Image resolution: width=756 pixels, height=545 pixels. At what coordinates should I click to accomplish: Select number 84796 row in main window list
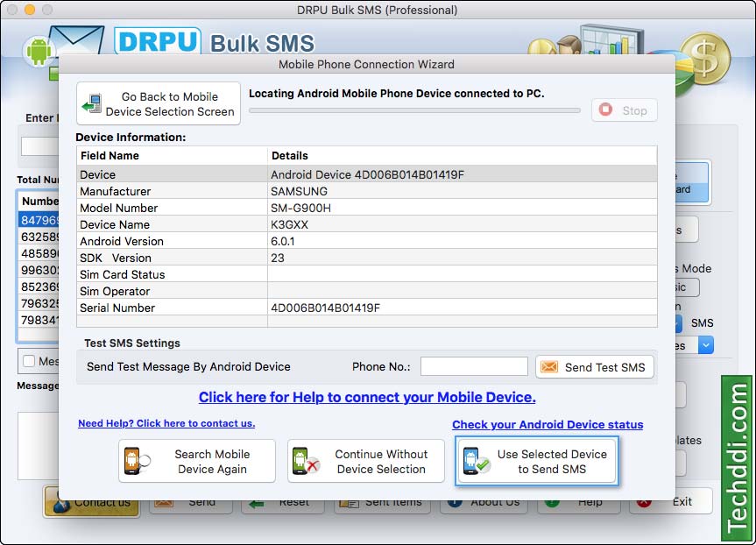click(39, 220)
